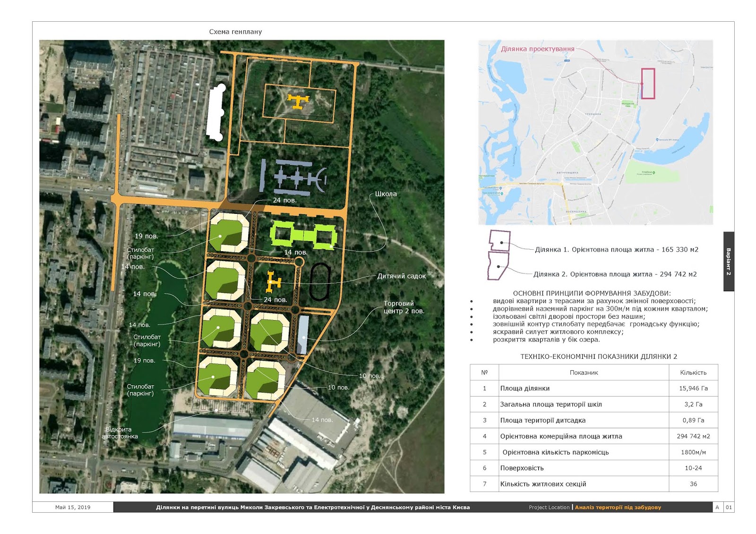Select the bright green school building shape
The height and width of the screenshot is (534, 756).
tap(303, 235)
